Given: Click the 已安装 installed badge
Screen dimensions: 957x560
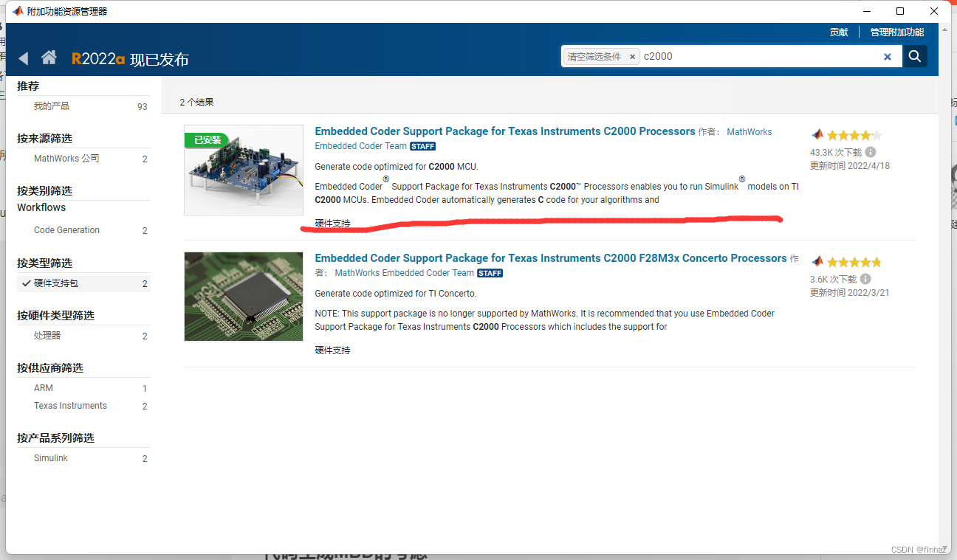Looking at the screenshot, I should coord(207,139).
